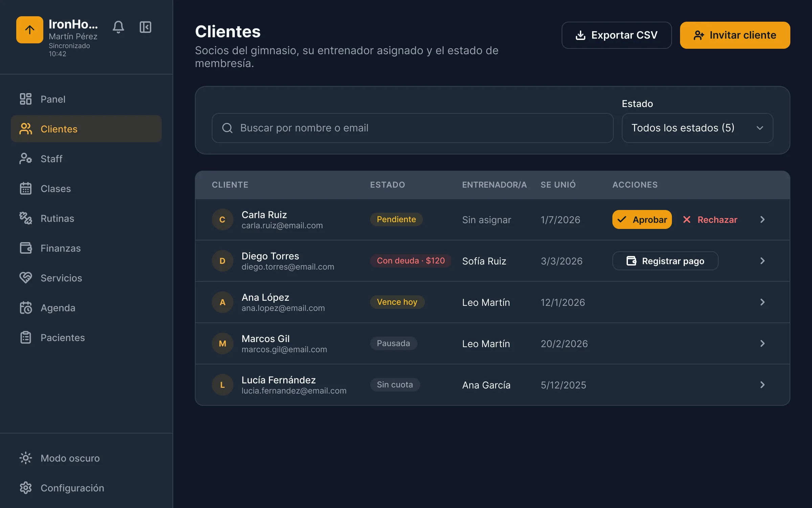
Task: Click email lucia.fernandez@email.com
Action: click(294, 391)
